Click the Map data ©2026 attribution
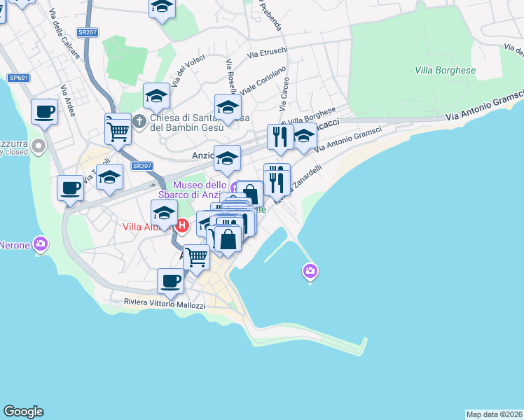524x420 pixels. pos(495,414)
